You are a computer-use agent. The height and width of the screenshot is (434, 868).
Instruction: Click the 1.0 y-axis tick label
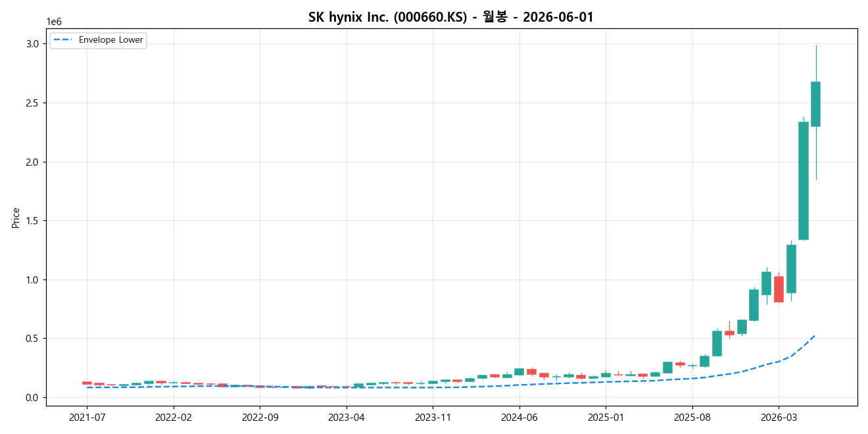point(34,279)
